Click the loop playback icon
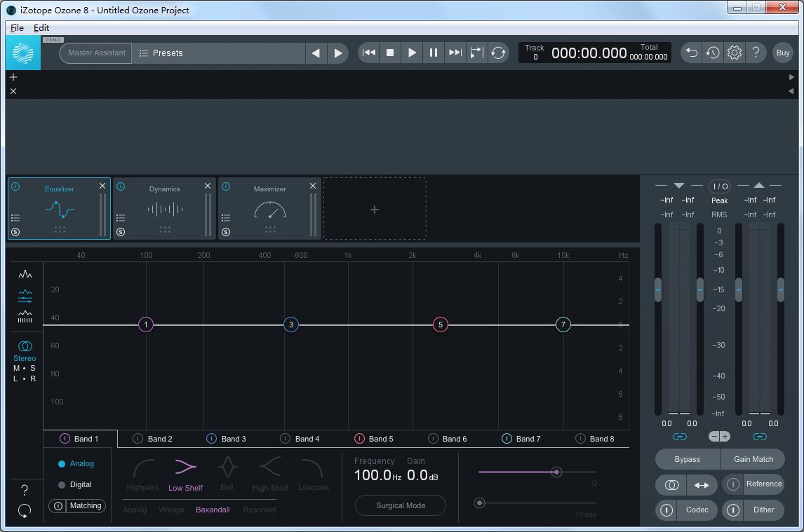 click(x=498, y=53)
